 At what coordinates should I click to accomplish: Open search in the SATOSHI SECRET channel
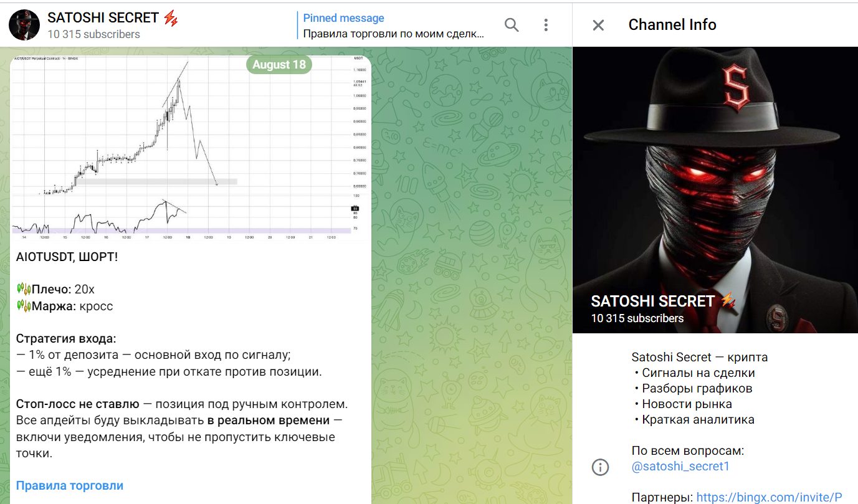(512, 25)
